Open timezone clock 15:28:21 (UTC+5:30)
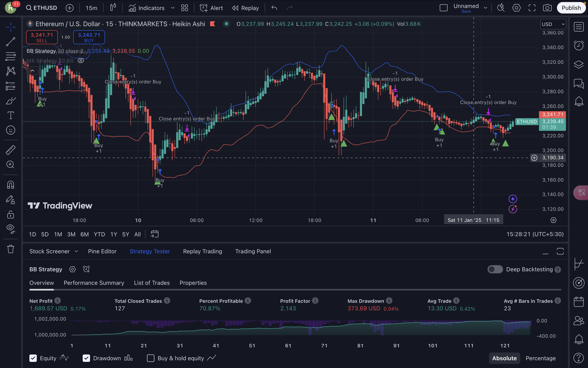The image size is (588, 368). tap(535, 234)
